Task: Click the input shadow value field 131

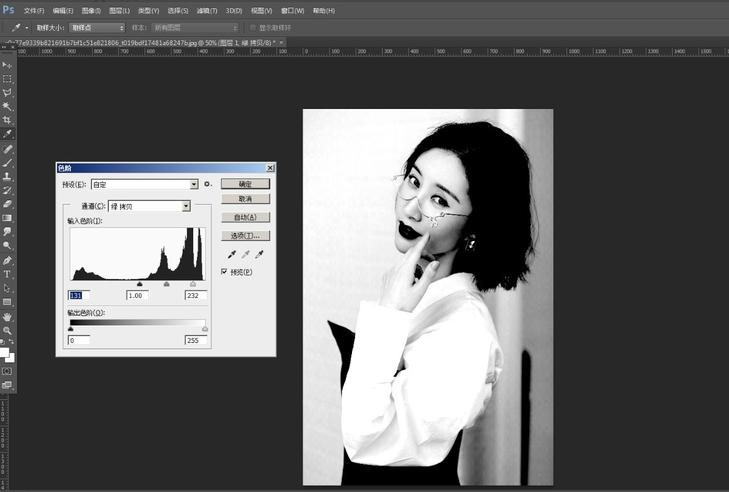Action: pos(79,295)
